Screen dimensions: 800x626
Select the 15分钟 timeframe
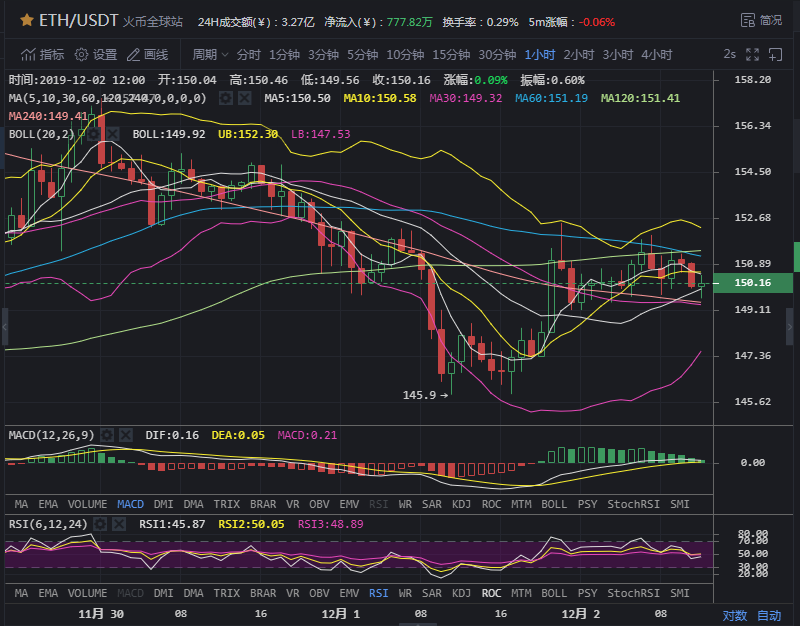click(451, 55)
